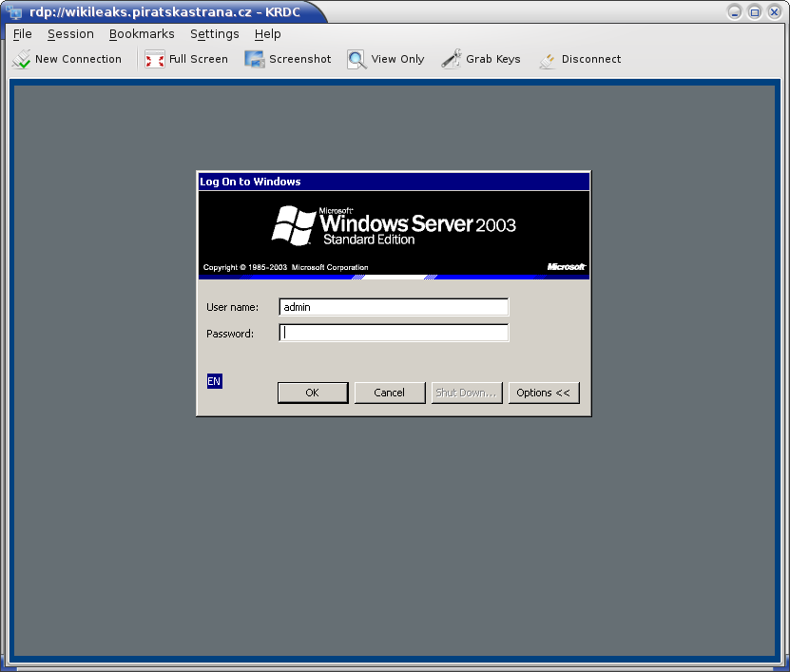790x672 pixels.
Task: Click KRDC window icon in title bar
Action: (x=14, y=11)
